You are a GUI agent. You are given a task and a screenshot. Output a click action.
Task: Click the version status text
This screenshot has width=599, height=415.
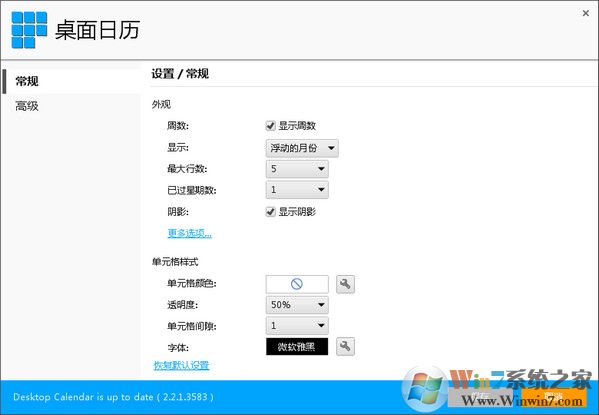[x=113, y=397]
